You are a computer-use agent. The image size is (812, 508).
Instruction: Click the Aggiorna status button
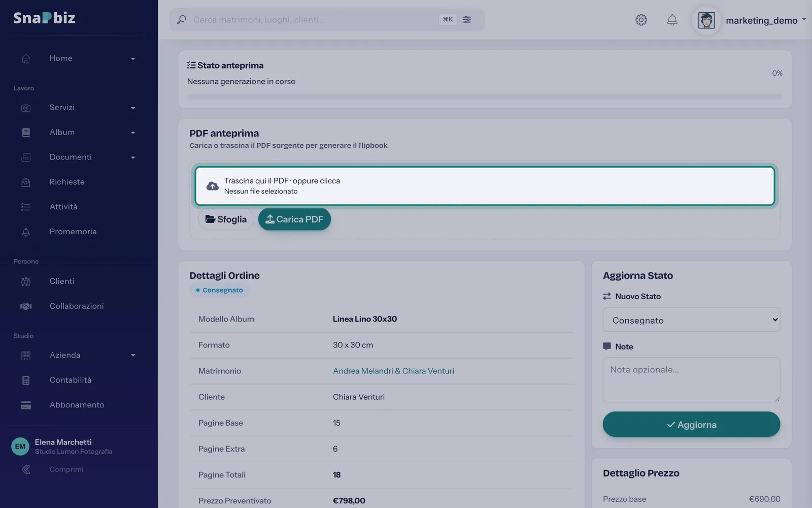click(691, 424)
